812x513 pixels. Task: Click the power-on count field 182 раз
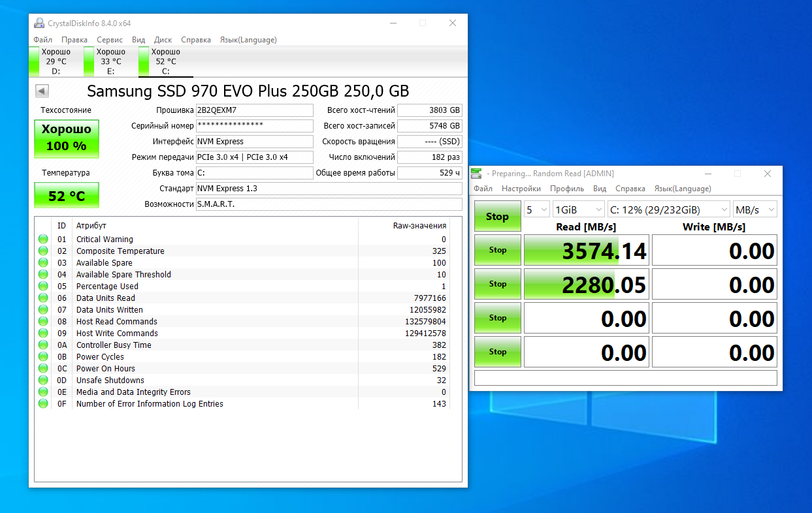[x=430, y=157]
